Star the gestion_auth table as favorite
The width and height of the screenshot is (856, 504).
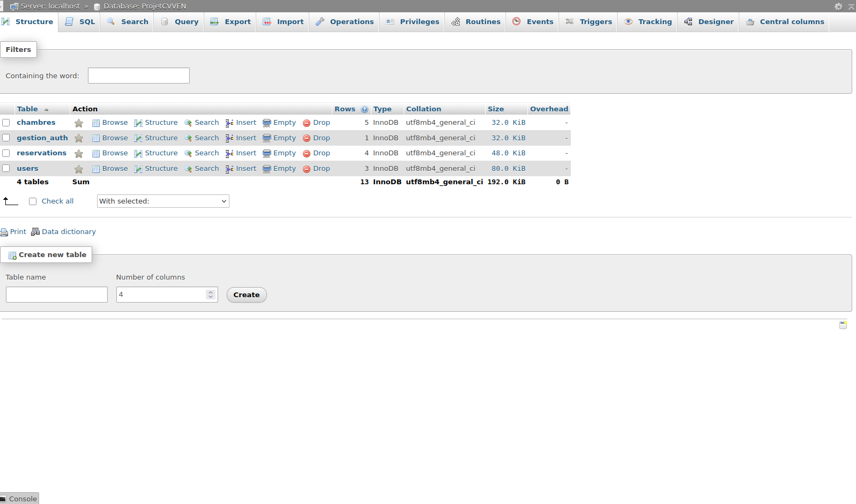pyautogui.click(x=79, y=138)
